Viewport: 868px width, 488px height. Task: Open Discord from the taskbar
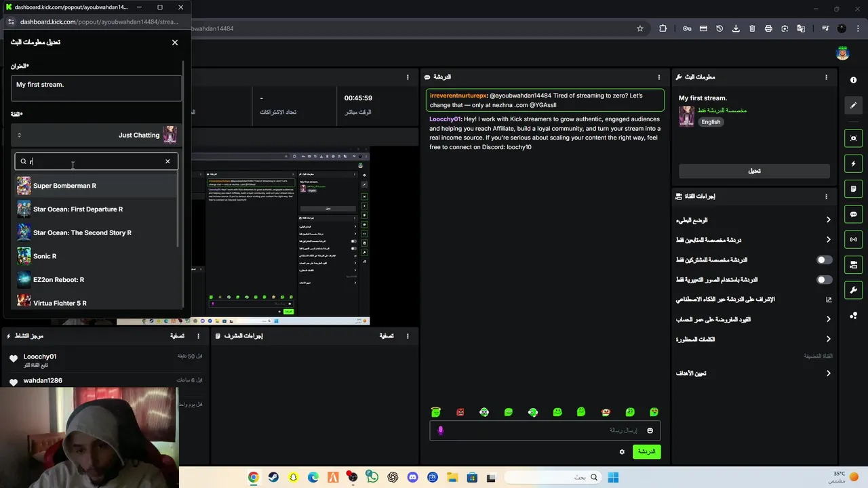coord(413,477)
